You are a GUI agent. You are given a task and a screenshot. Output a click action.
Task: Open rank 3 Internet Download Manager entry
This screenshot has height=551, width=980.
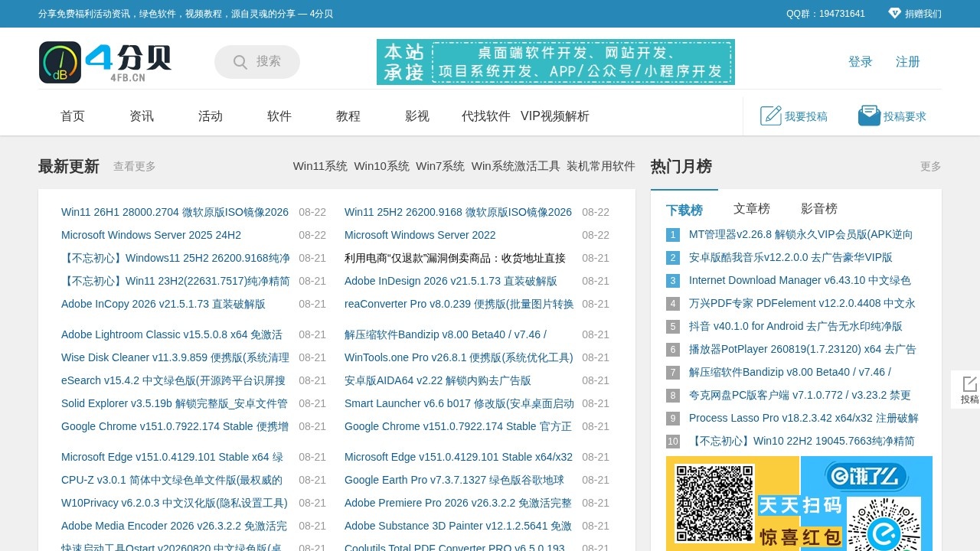[800, 280]
